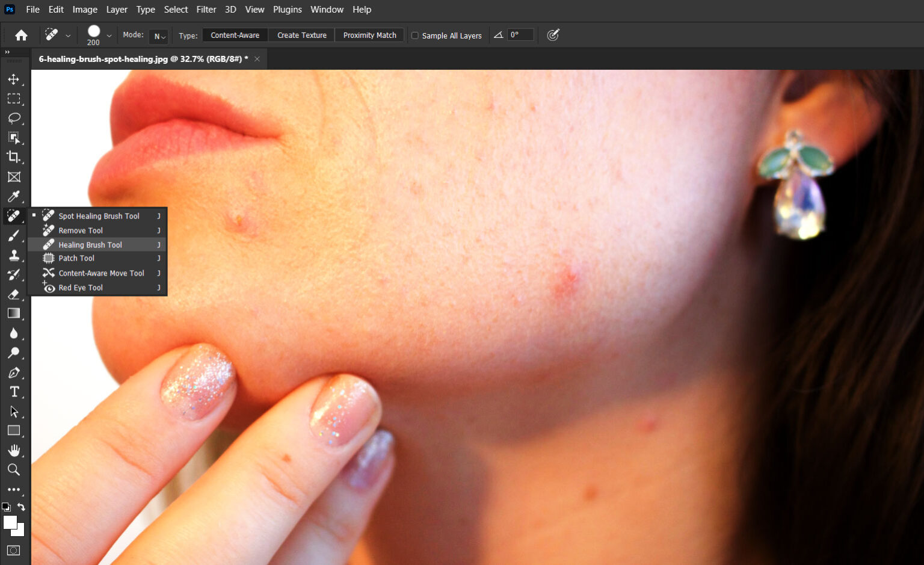
Task: Expand the tool preset picker arrow
Action: [68, 36]
